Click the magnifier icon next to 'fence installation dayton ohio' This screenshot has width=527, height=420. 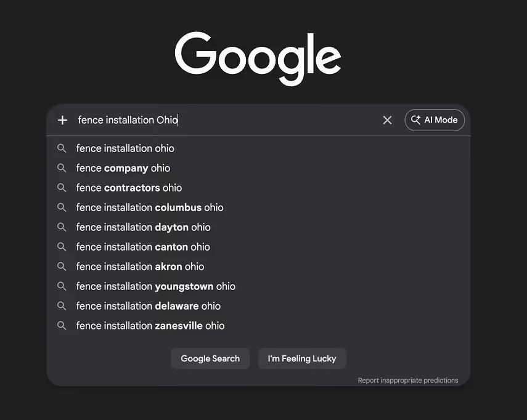pos(62,227)
